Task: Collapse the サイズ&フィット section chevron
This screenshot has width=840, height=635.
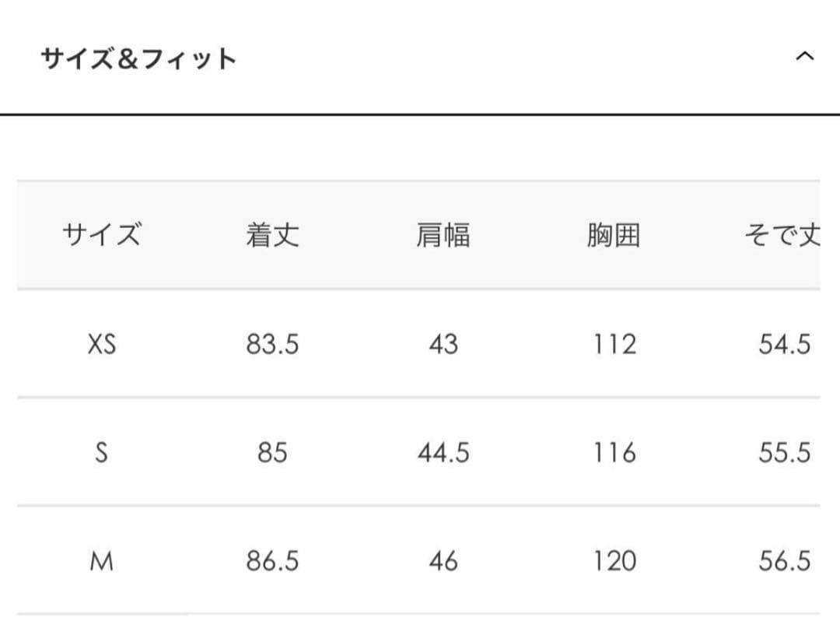Action: 805,56
